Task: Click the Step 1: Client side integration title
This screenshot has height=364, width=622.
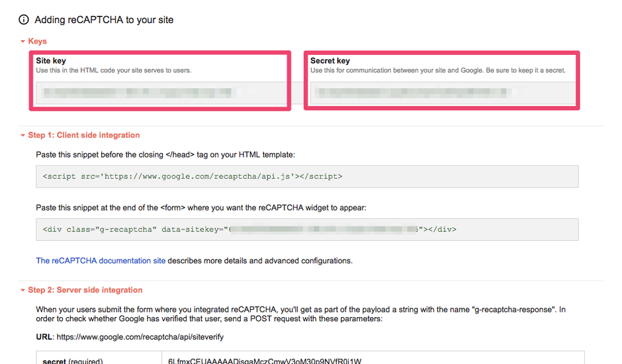Action: coord(84,136)
